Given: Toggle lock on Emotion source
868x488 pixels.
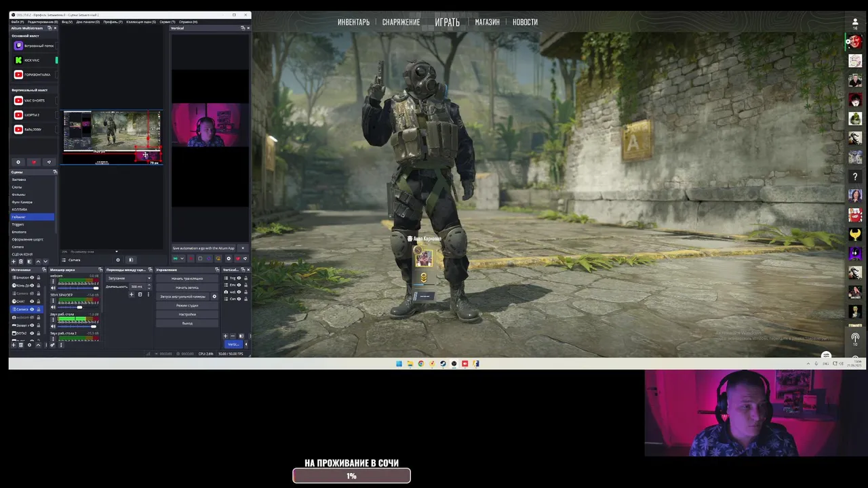Looking at the screenshot, I should [38, 278].
